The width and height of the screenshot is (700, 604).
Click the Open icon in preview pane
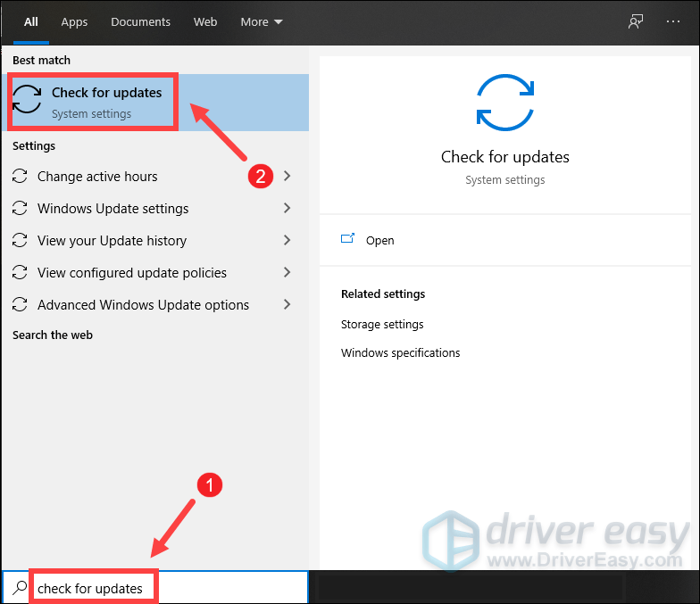[348, 240]
